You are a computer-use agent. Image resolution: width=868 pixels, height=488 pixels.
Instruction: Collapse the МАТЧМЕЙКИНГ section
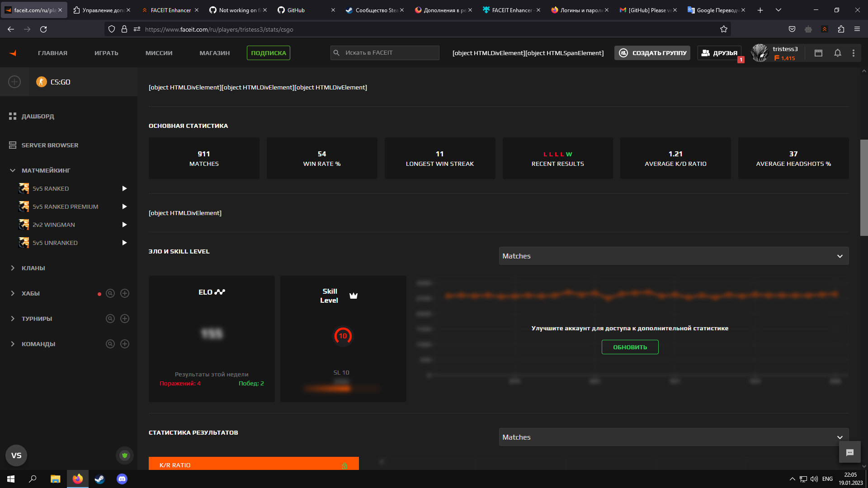coord(13,170)
